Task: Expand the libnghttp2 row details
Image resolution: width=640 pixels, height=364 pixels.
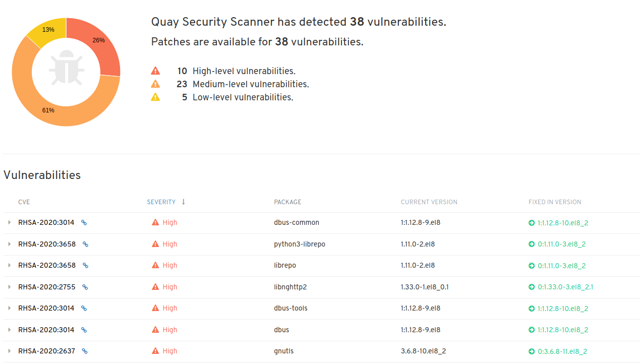Action: tap(9, 287)
